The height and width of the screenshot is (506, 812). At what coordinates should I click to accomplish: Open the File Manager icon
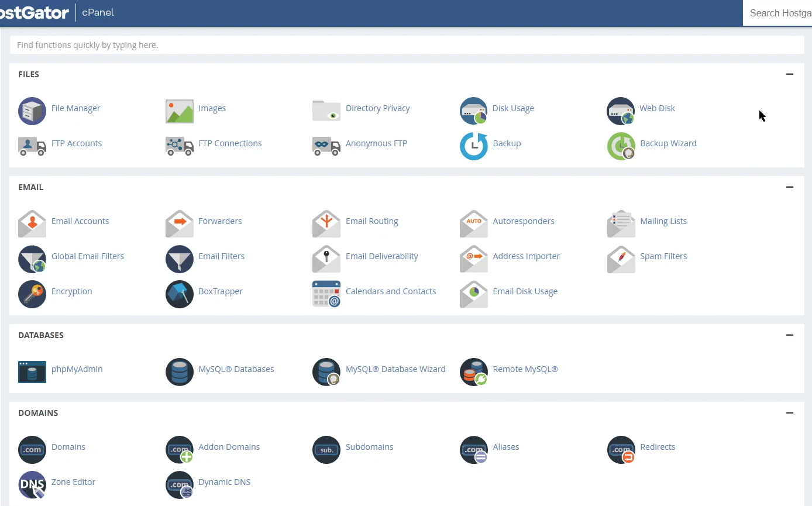(x=32, y=111)
